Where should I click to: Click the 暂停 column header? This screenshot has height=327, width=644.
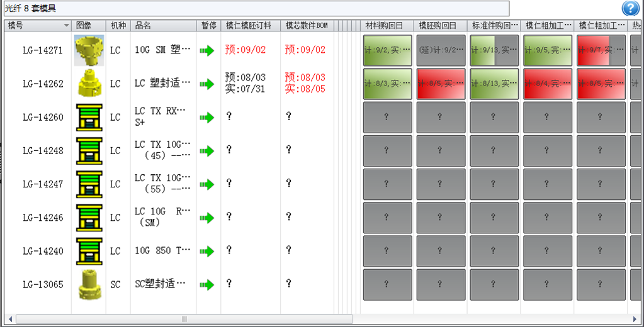(208, 26)
